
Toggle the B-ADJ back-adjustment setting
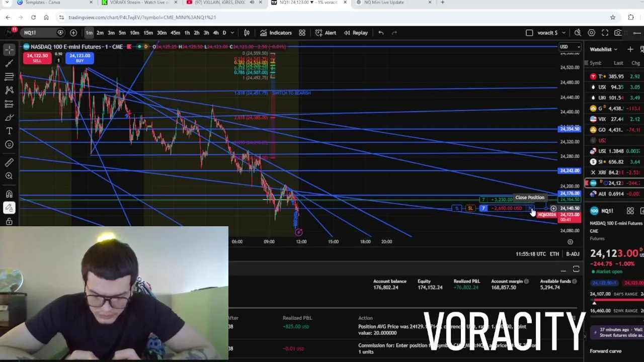(573, 254)
